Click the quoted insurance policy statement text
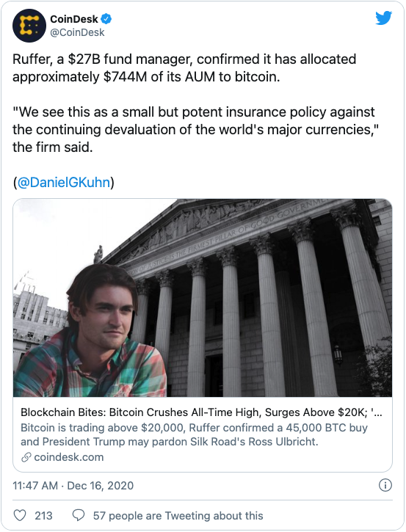The image size is (406, 532). click(x=195, y=130)
